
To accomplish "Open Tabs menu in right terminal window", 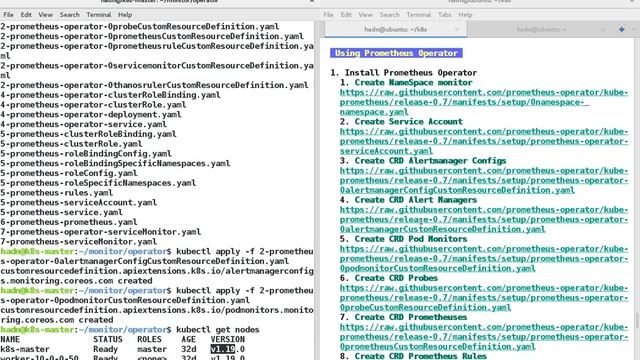I will click(444, 15).
